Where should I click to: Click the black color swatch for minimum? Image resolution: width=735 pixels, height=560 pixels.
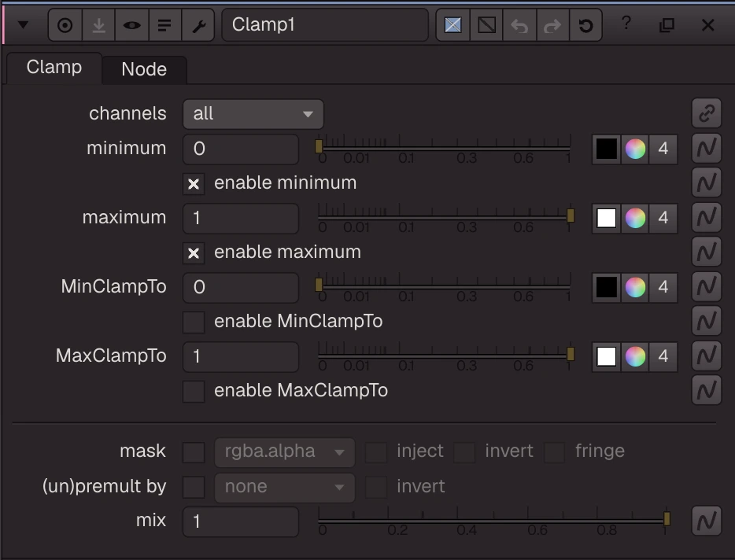tap(606, 149)
